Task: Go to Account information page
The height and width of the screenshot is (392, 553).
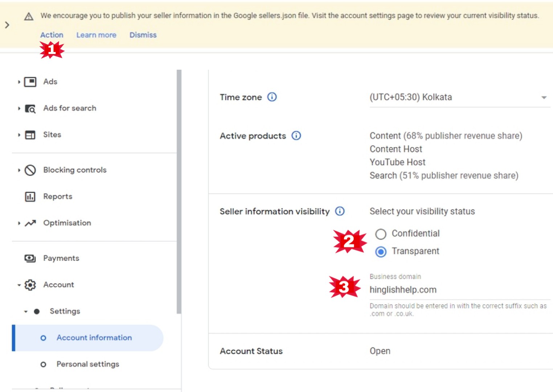Action: click(94, 338)
